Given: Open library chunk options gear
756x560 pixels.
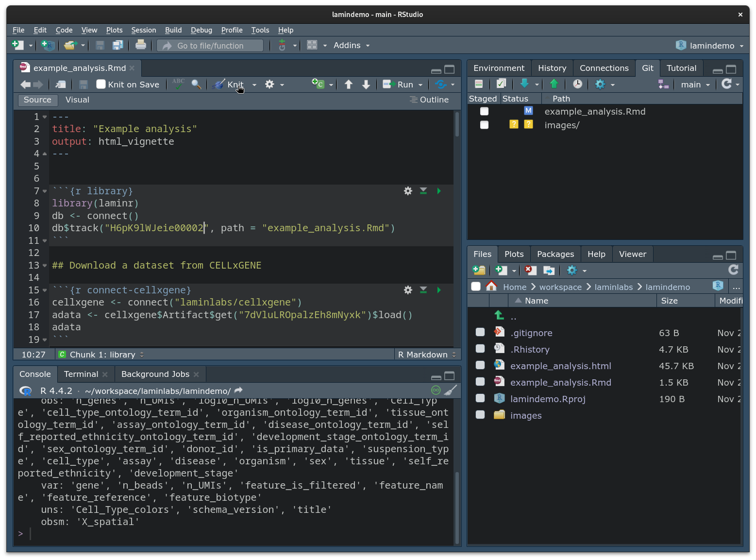Looking at the screenshot, I should tap(408, 191).
